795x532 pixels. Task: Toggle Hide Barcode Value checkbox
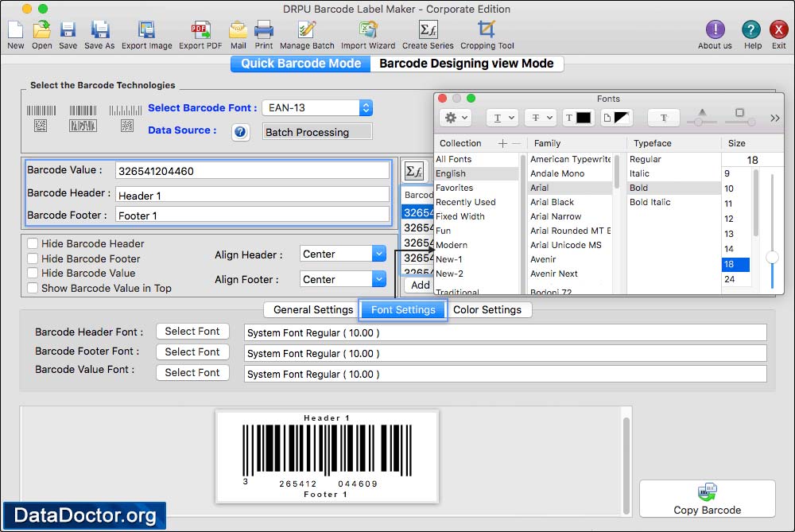click(33, 274)
